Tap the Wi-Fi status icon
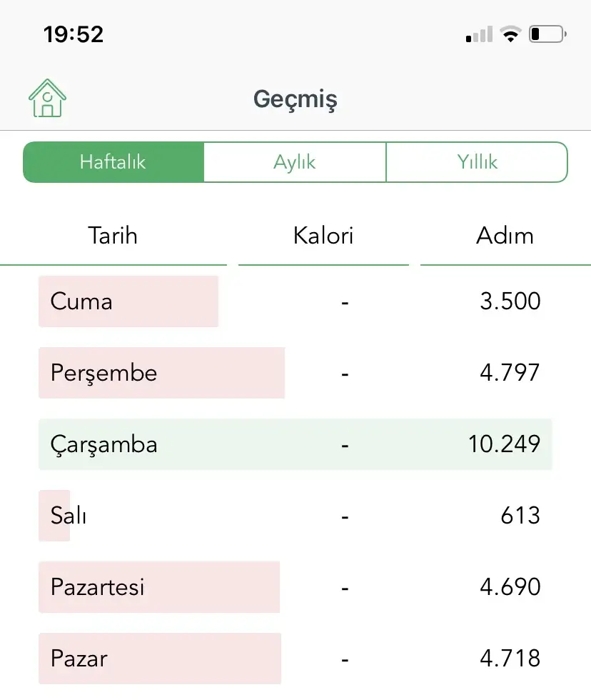 pos(510,34)
